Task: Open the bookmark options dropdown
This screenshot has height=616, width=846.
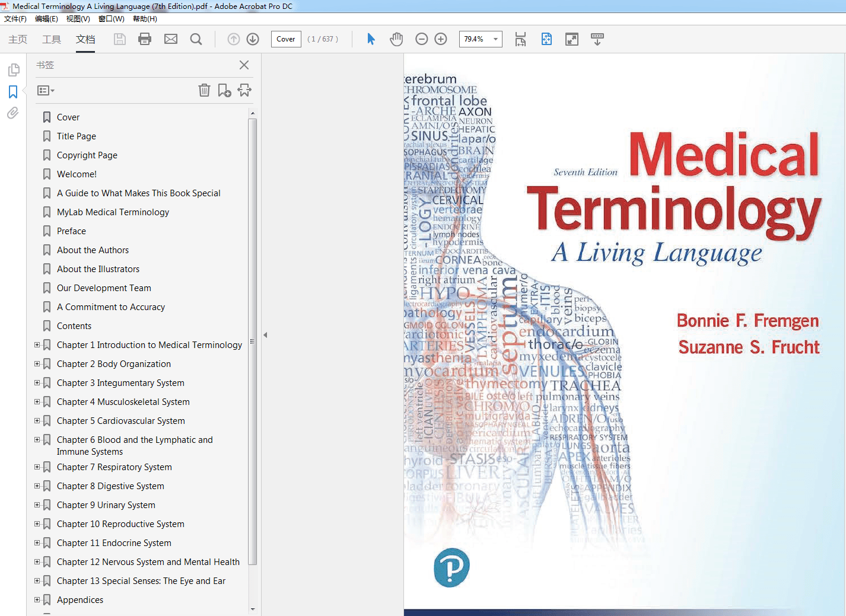Action: [x=45, y=90]
